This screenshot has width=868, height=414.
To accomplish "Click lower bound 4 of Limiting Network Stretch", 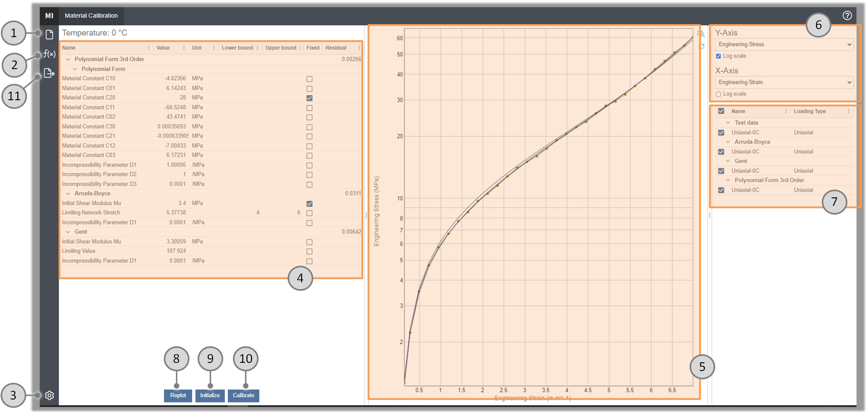I will (x=258, y=213).
